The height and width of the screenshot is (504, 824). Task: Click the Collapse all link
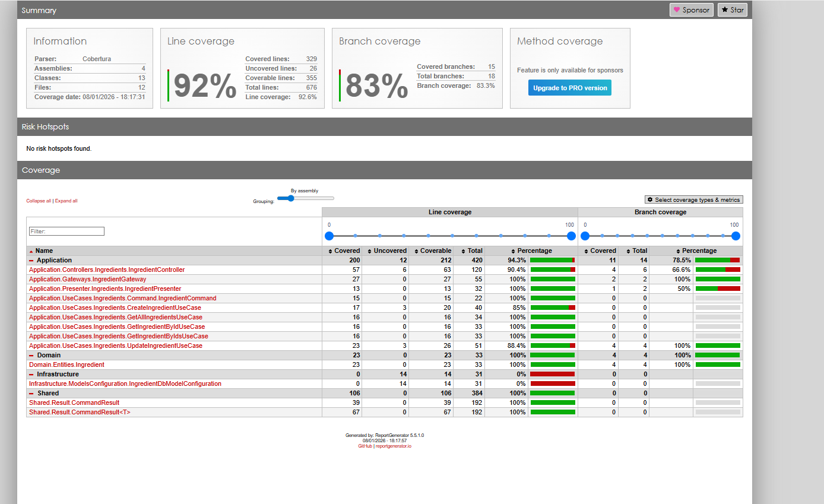(39, 201)
